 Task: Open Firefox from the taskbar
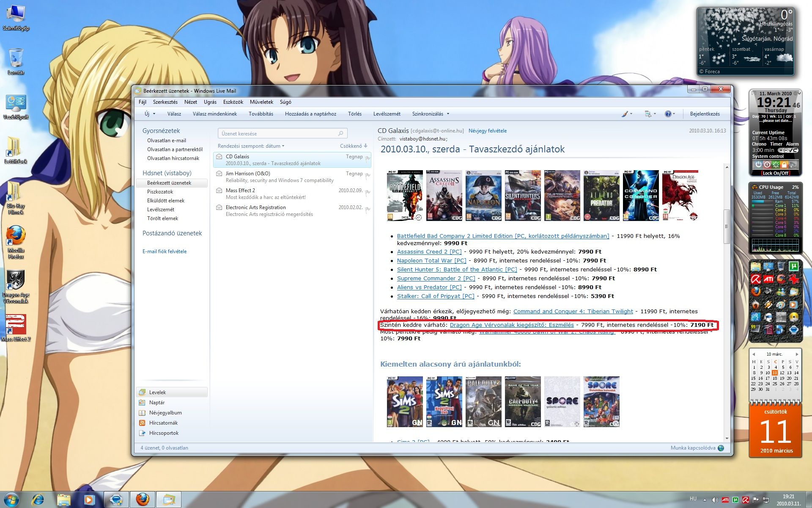coord(143,500)
